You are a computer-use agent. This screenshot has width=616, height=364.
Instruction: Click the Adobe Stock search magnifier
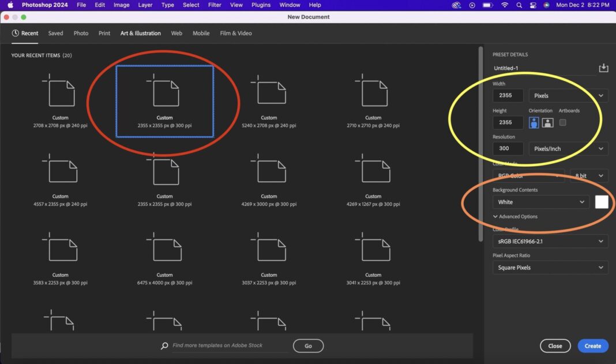click(164, 346)
